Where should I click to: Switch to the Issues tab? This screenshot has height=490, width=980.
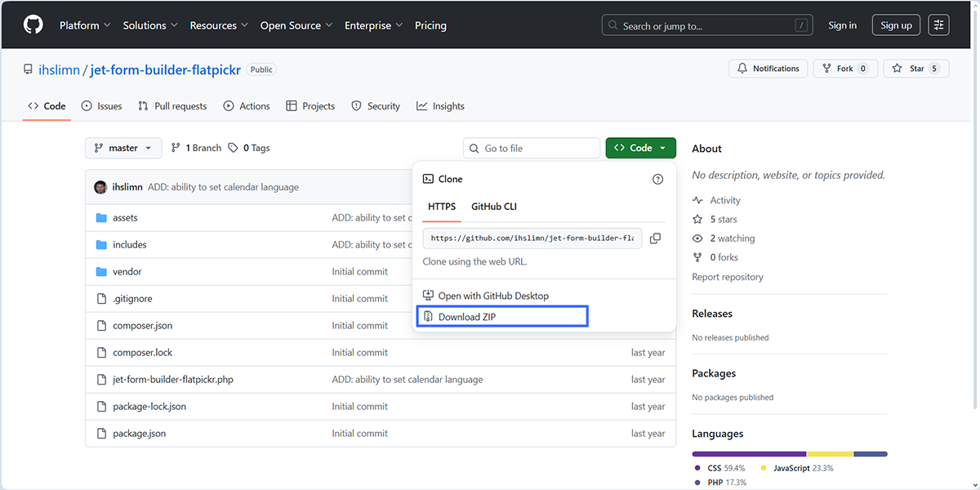pyautogui.click(x=102, y=106)
